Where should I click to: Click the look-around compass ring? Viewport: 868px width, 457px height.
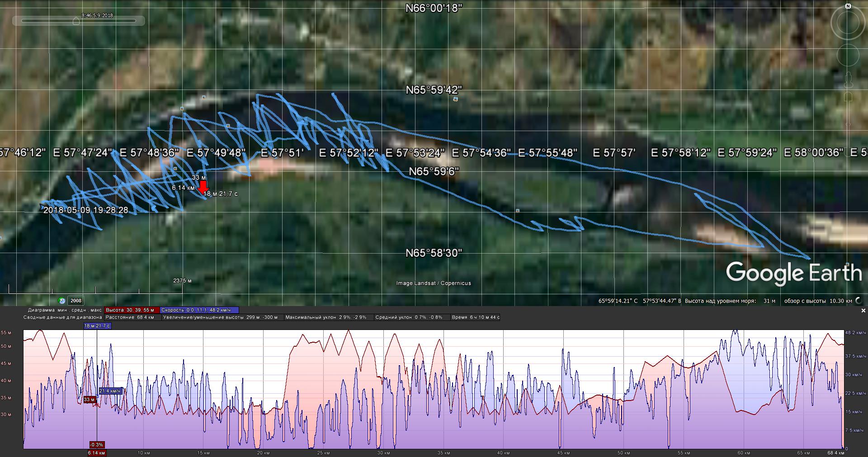pos(848,24)
